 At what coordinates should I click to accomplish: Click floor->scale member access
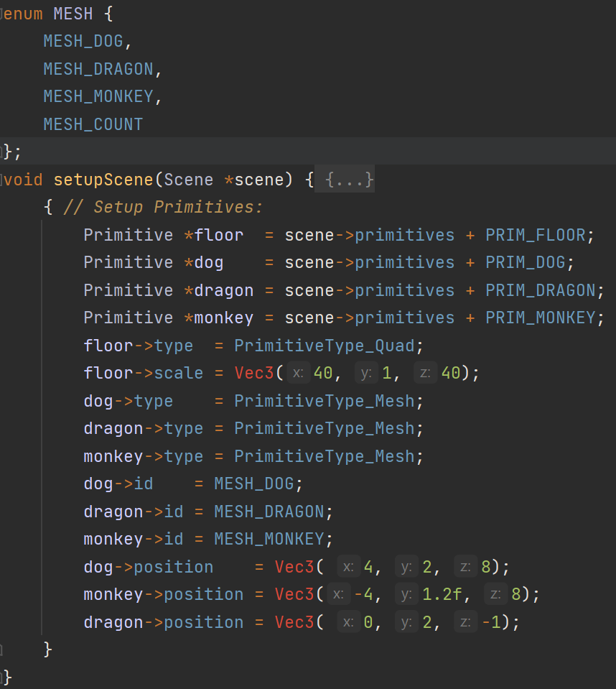coord(143,373)
